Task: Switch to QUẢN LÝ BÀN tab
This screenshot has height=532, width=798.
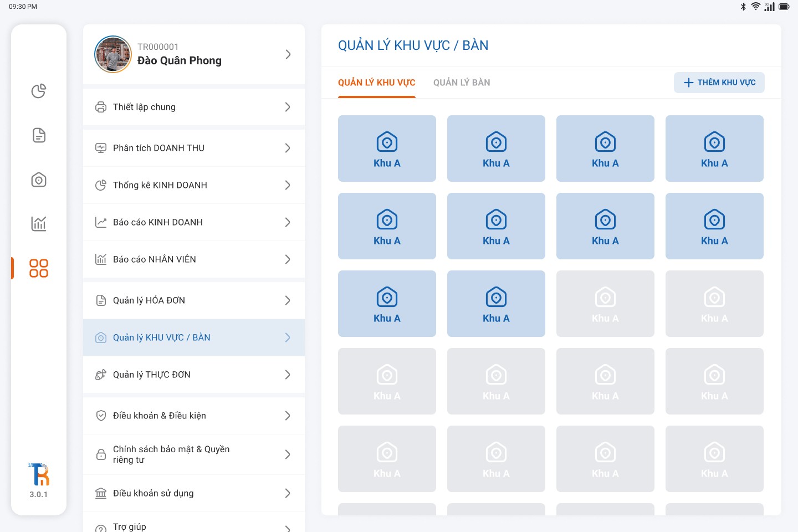Action: [x=462, y=83]
